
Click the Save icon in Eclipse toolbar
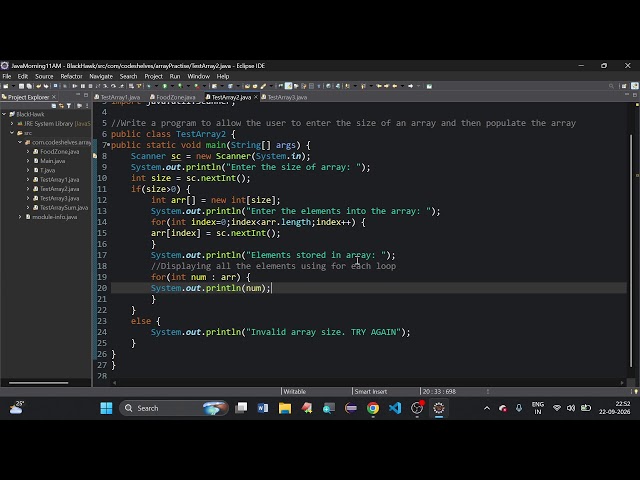[x=21, y=86]
